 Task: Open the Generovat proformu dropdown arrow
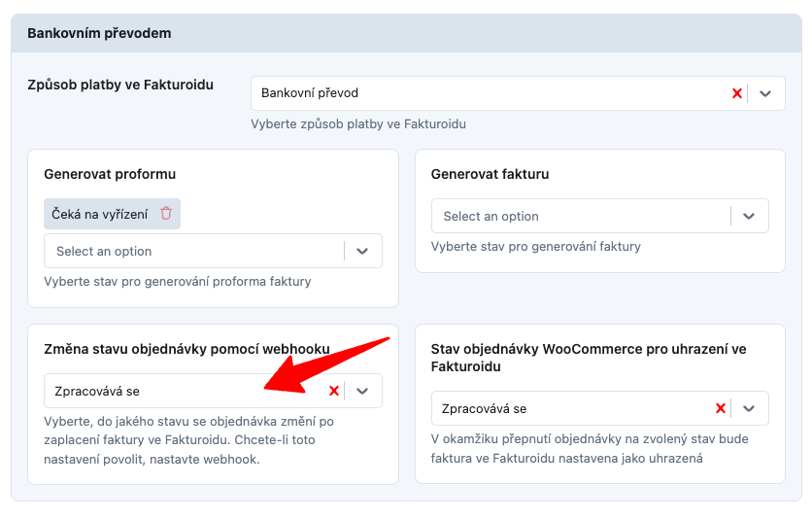[x=362, y=251]
